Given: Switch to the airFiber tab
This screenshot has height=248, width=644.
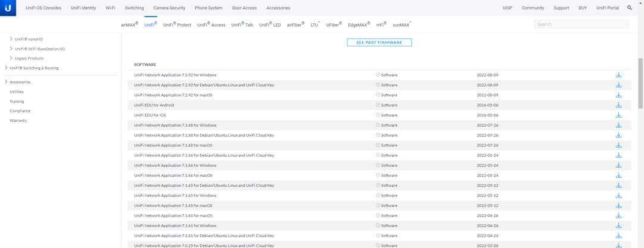Looking at the screenshot, I should point(295,24).
